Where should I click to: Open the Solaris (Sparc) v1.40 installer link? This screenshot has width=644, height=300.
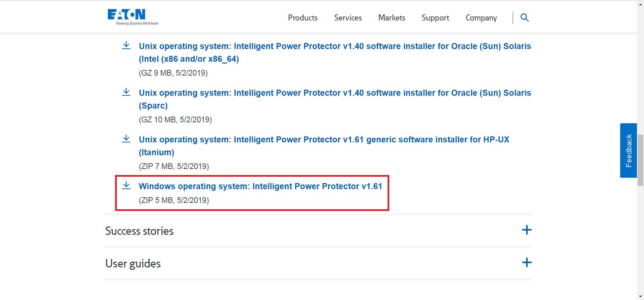click(x=335, y=93)
